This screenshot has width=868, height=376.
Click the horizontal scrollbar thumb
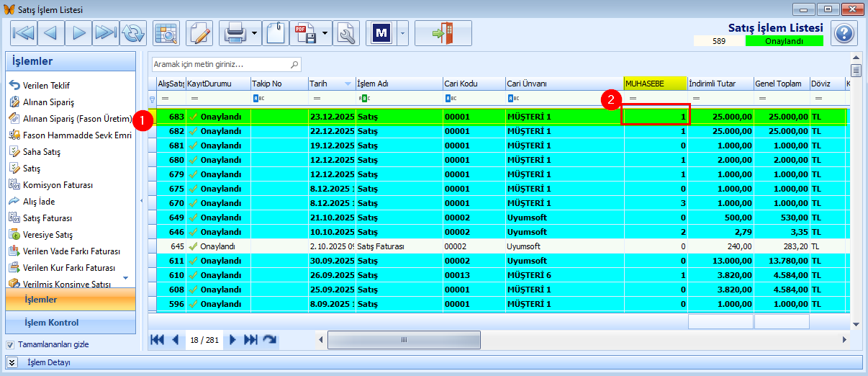click(404, 340)
